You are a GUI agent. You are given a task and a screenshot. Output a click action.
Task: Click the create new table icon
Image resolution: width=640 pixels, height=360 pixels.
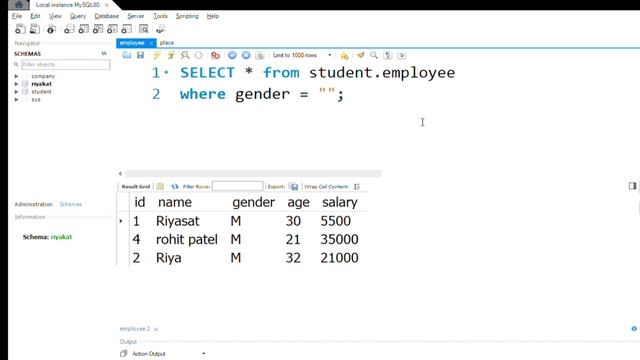coord(84,29)
